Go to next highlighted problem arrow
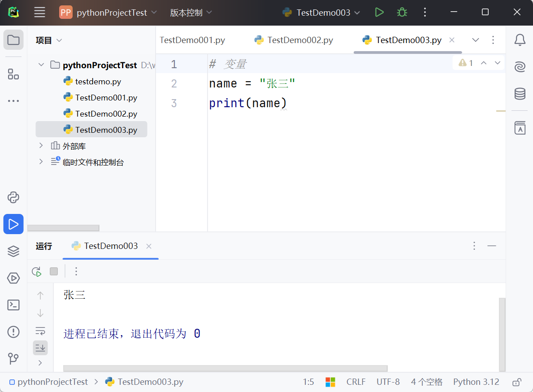 (497, 63)
